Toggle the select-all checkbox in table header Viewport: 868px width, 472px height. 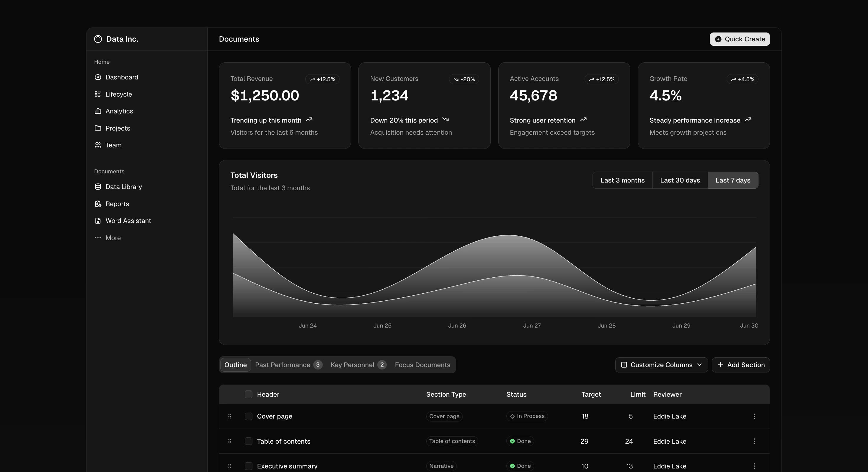248,394
